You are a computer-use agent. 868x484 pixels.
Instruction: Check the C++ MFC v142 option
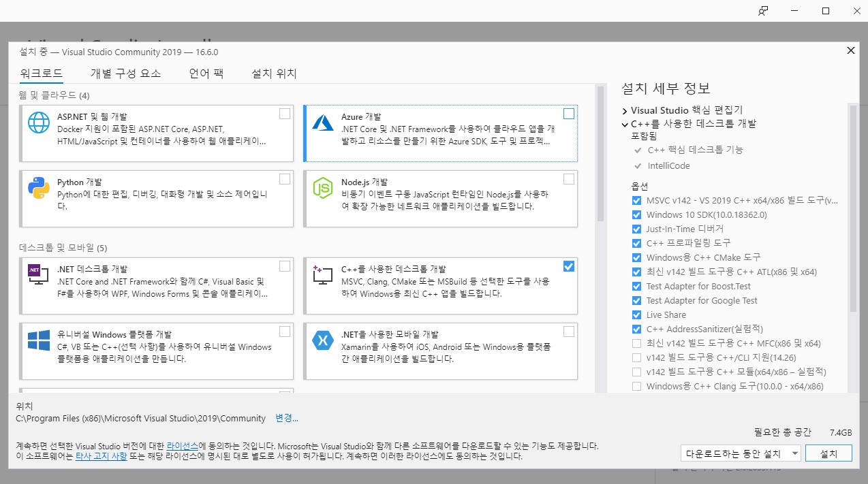(636, 343)
